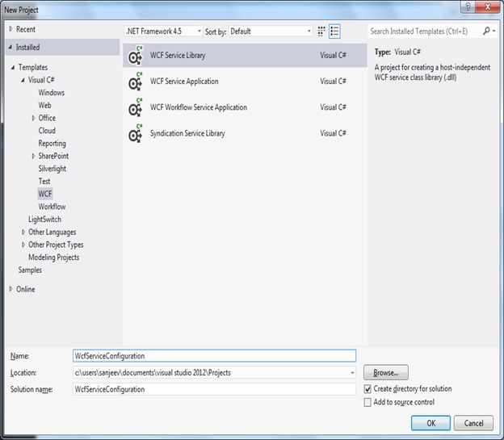
Task: Open the search options dropdown arrow
Action: click(494, 31)
